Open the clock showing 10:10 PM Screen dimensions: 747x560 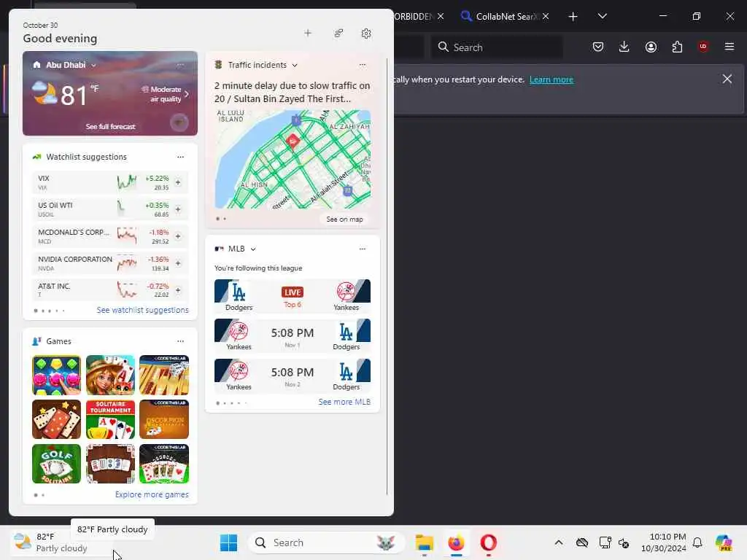point(664,542)
